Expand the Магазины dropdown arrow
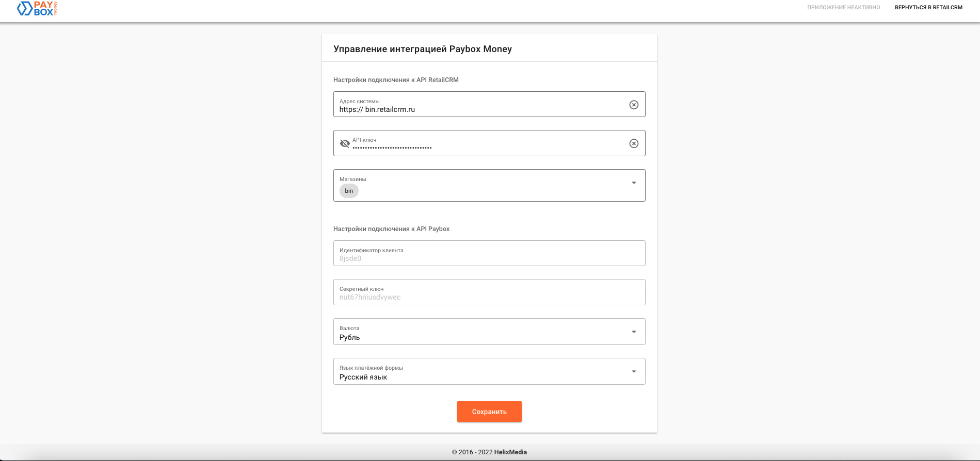The image size is (980, 461). 634,183
